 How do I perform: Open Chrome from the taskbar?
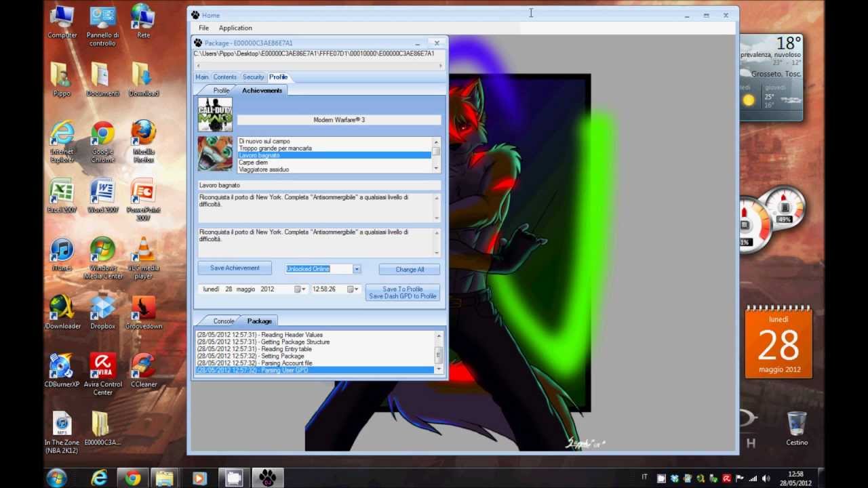coord(133,478)
